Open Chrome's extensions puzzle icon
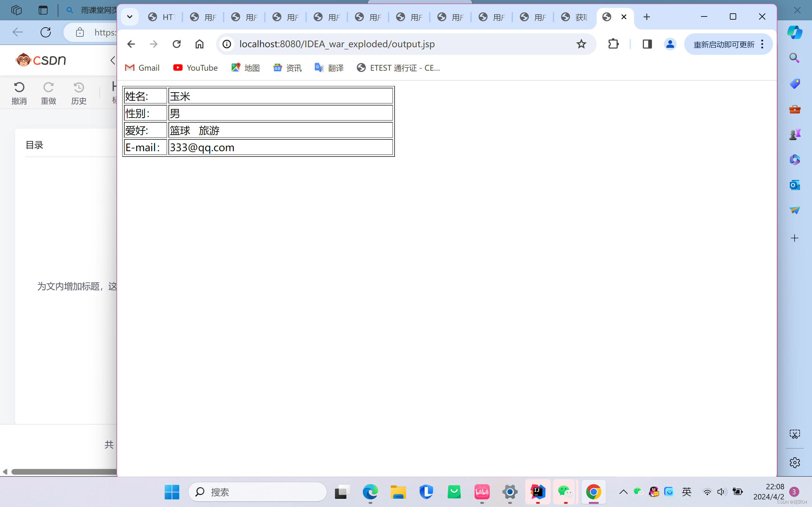 613,44
